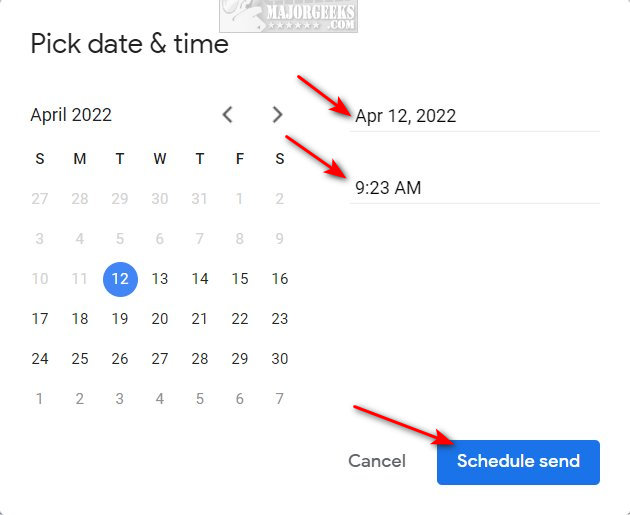Go to next month with right chevron

(x=277, y=115)
